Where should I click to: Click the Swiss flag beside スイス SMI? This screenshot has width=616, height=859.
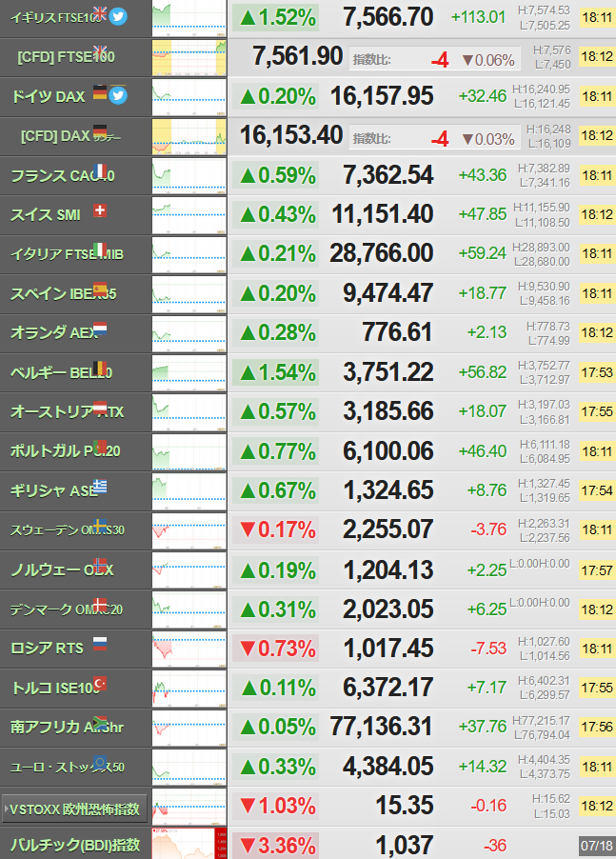click(x=100, y=210)
